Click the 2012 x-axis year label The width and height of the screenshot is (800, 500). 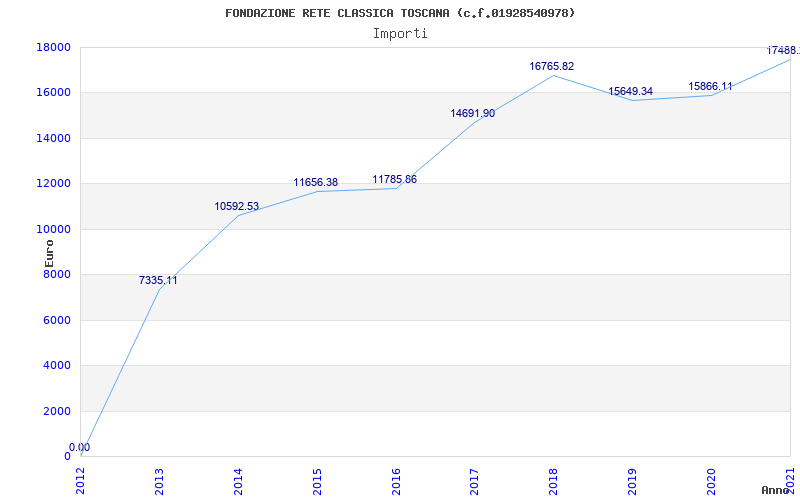pyautogui.click(x=81, y=481)
